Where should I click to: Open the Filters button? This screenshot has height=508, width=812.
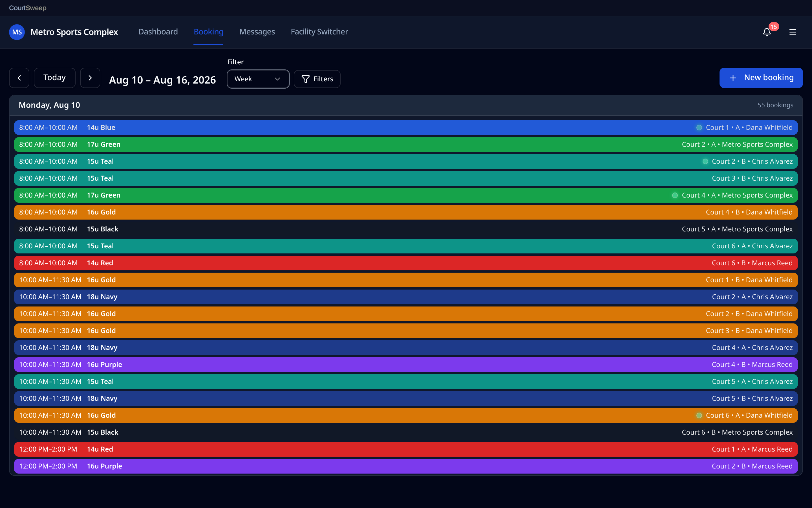coord(317,79)
